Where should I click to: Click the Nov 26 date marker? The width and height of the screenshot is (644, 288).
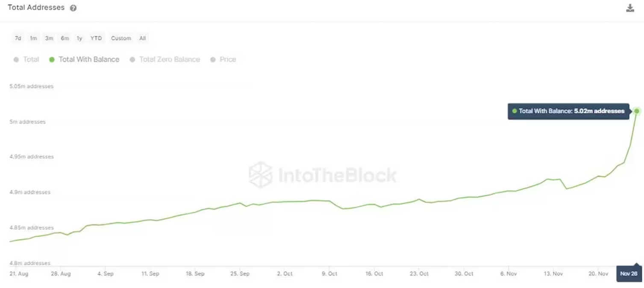pos(628,273)
